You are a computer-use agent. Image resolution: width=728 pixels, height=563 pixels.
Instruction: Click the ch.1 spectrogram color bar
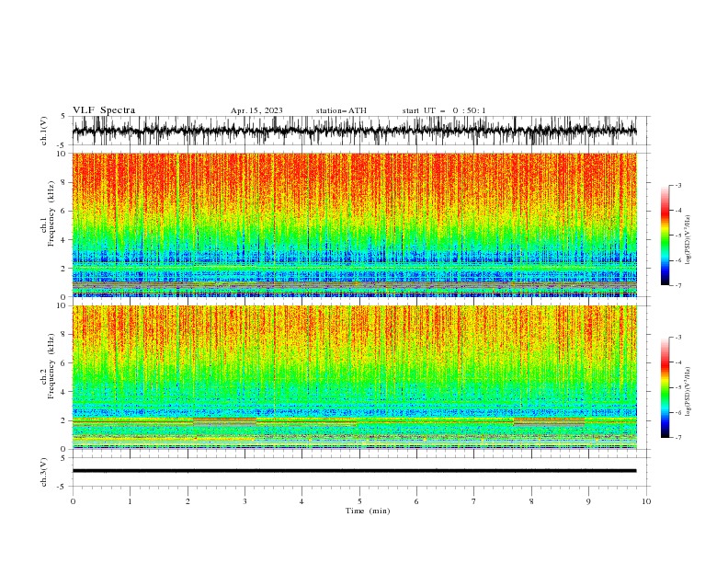click(665, 236)
